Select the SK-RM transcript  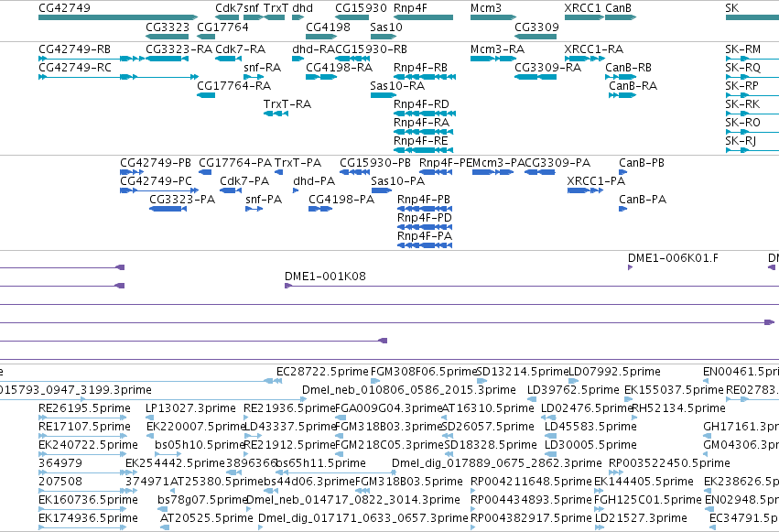[x=752, y=59]
